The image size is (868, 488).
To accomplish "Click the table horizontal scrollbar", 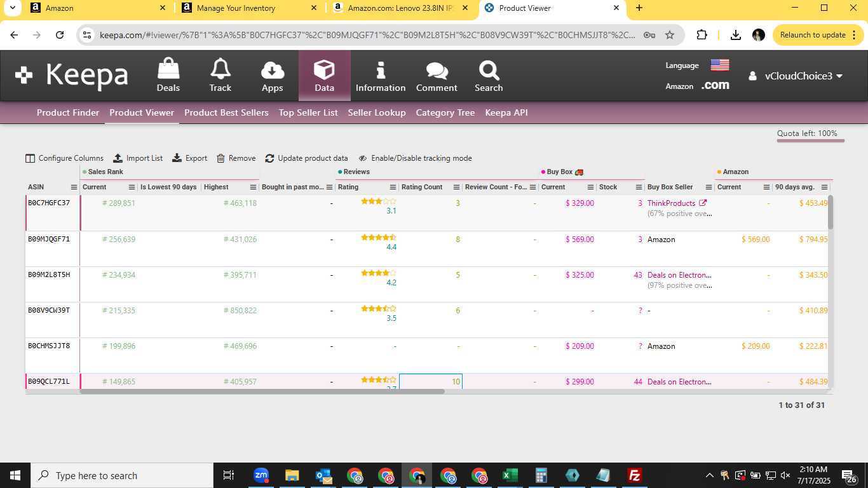I will (x=262, y=391).
